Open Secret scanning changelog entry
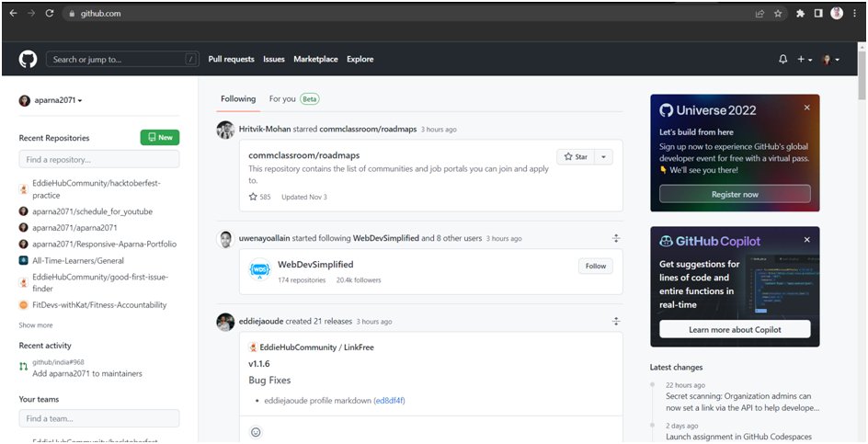 [743, 402]
